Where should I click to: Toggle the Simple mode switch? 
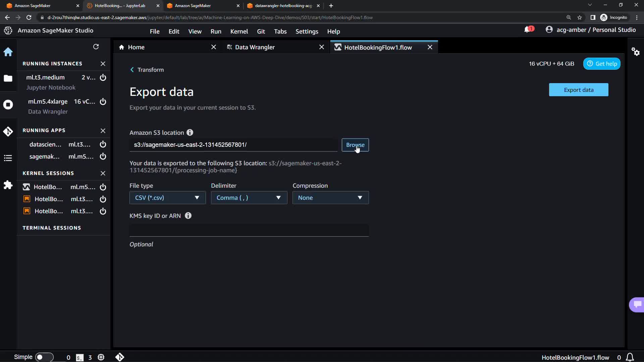[x=44, y=357]
